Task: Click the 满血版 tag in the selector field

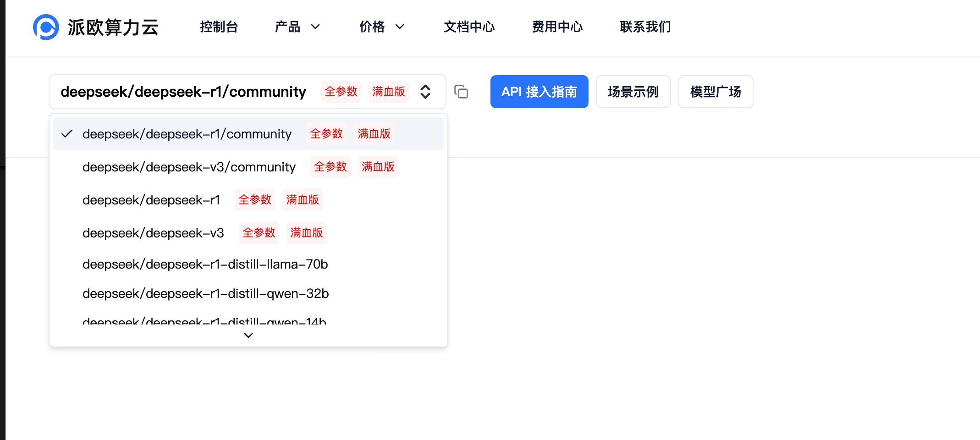Action: 389,92
